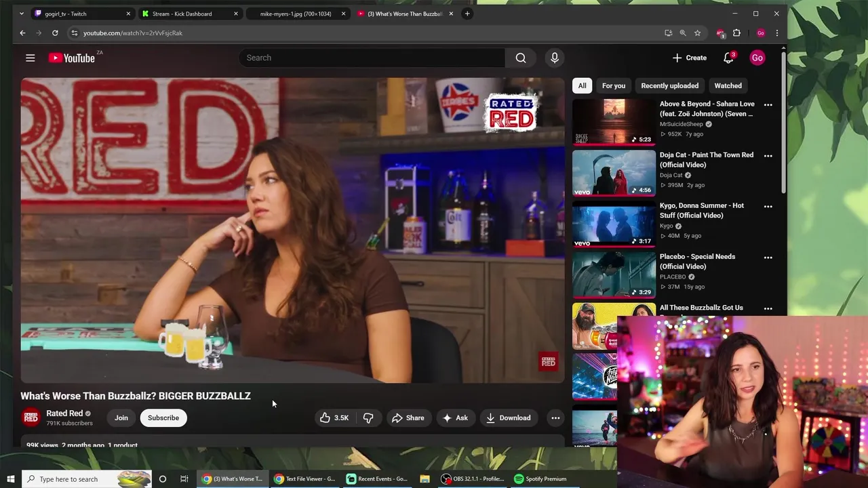Open Above & Beyond Sahara Love thumbnail
Screen dimensions: 868x488
pyautogui.click(x=614, y=122)
